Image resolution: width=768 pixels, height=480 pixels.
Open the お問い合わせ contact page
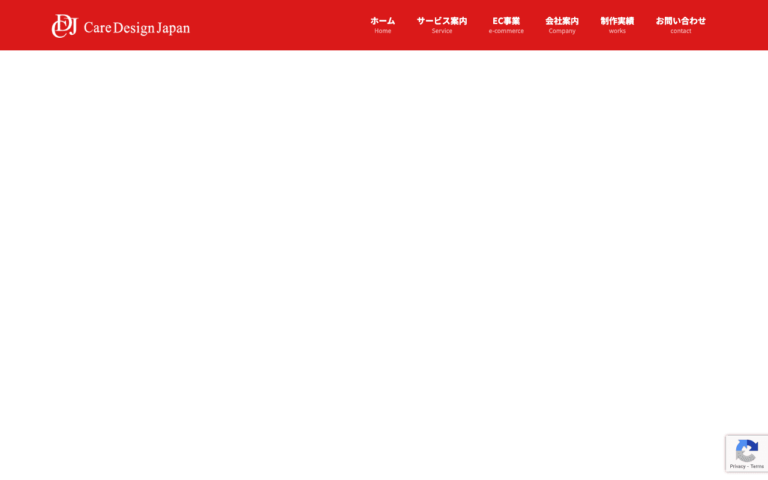tap(681, 25)
